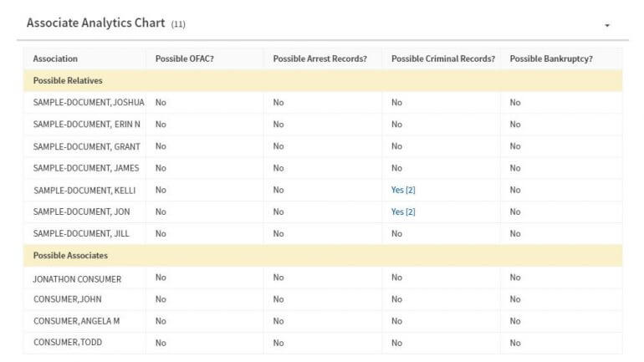This screenshot has width=644, height=362.
Task: Click the Associate Analytics Chart title
Action: point(95,23)
